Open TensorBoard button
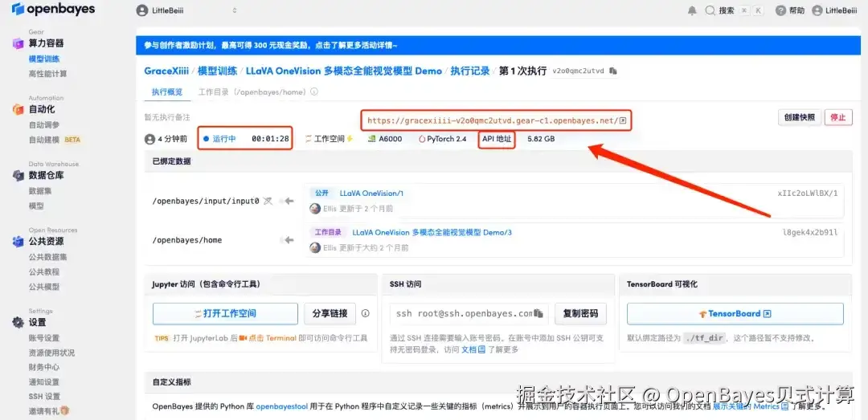The image size is (868, 420). point(735,314)
